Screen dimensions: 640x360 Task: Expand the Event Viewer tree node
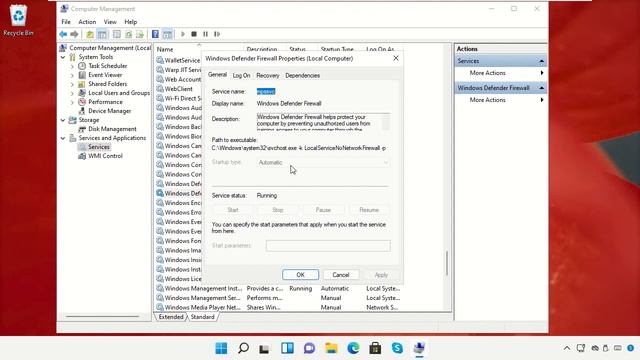click(x=72, y=75)
